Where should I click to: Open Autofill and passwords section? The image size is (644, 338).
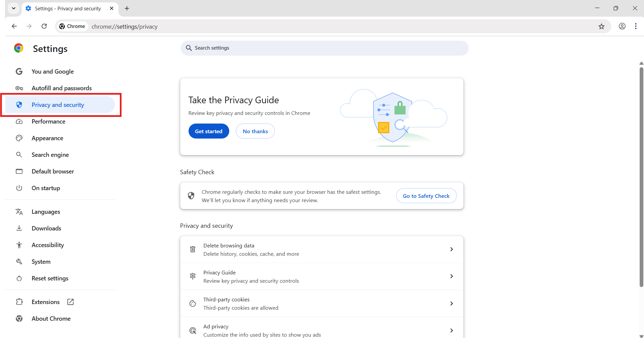pos(61,88)
